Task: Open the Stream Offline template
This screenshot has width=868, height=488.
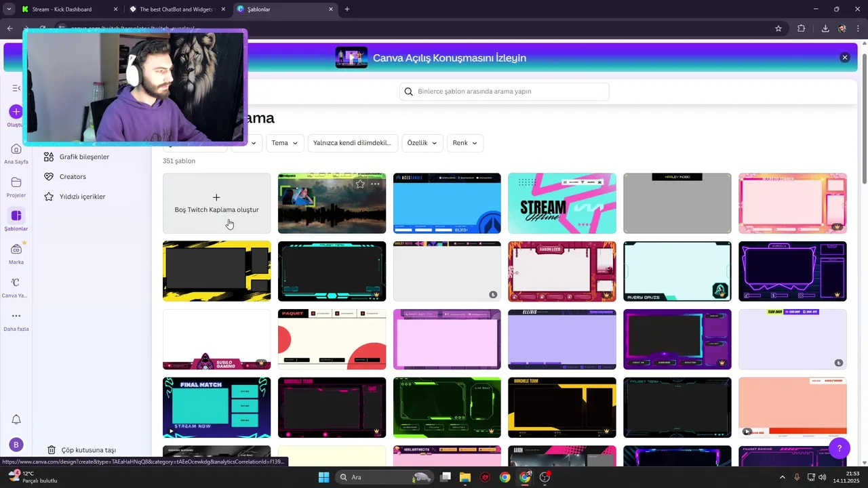Action: click(x=562, y=203)
